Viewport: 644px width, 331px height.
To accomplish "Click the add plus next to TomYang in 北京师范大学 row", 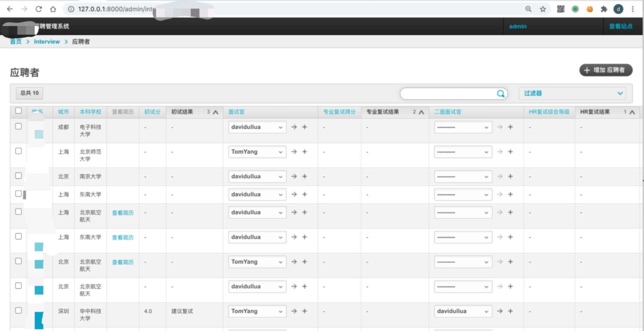I will point(305,151).
